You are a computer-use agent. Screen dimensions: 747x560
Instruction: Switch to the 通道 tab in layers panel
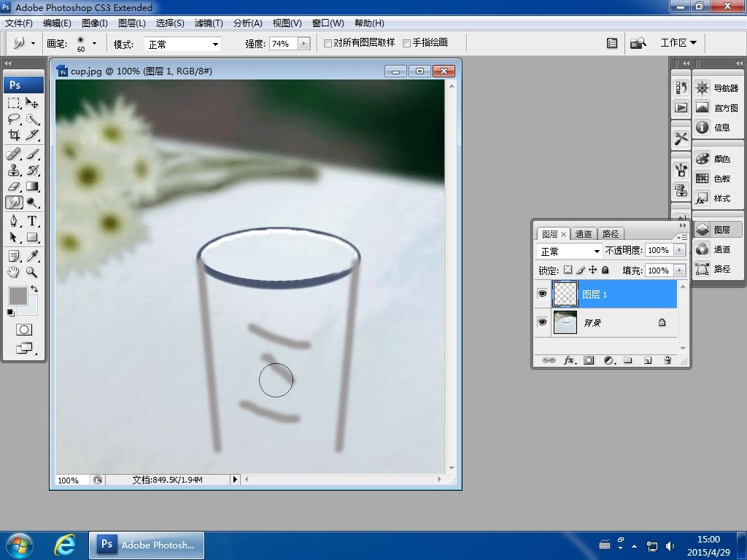[584, 234]
